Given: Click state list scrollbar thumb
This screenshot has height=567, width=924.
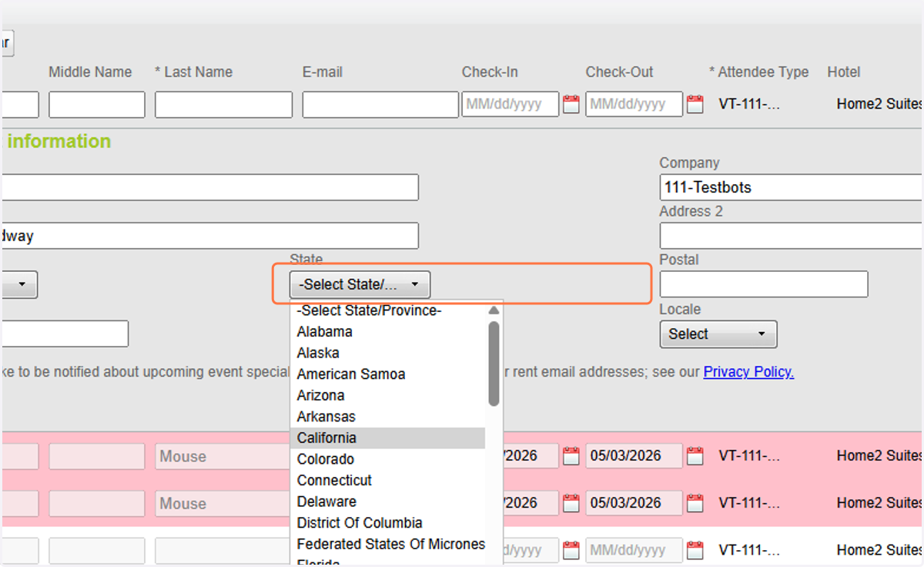Looking at the screenshot, I should coord(494,363).
